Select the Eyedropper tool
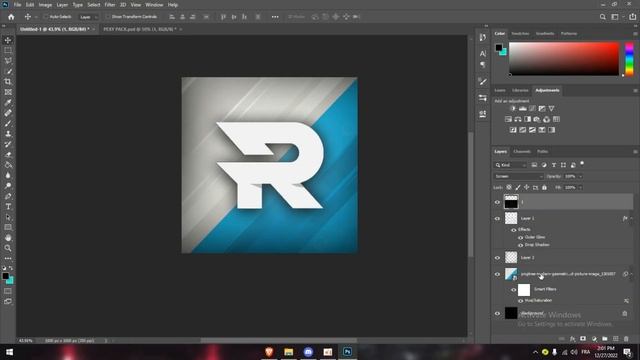 tap(8, 102)
